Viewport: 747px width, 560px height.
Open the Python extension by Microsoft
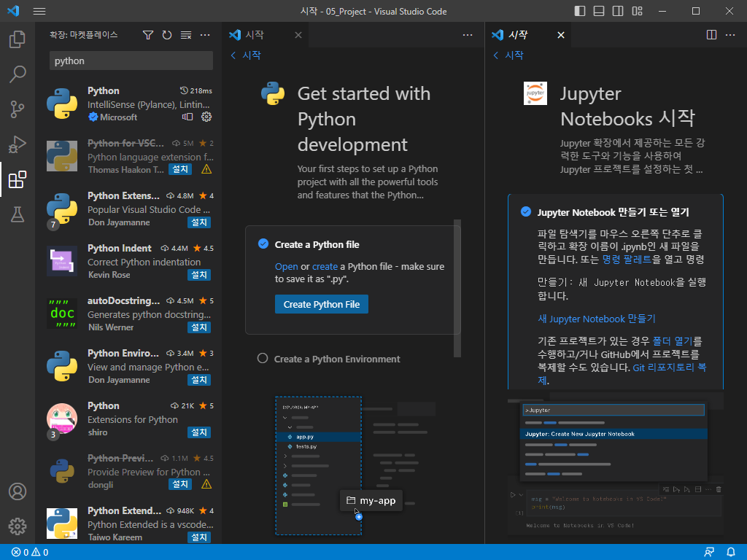tap(129, 104)
